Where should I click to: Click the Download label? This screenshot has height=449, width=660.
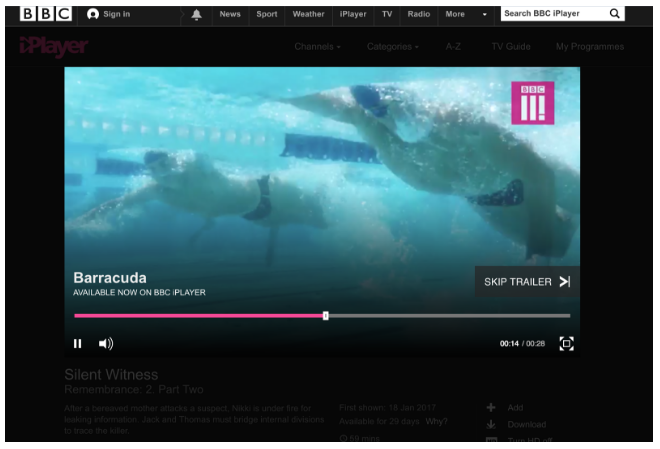click(x=527, y=425)
